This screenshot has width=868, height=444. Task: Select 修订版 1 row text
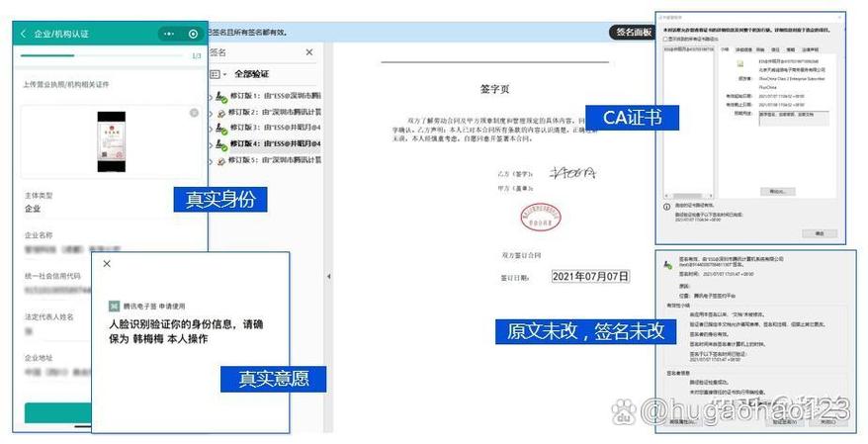(x=276, y=96)
